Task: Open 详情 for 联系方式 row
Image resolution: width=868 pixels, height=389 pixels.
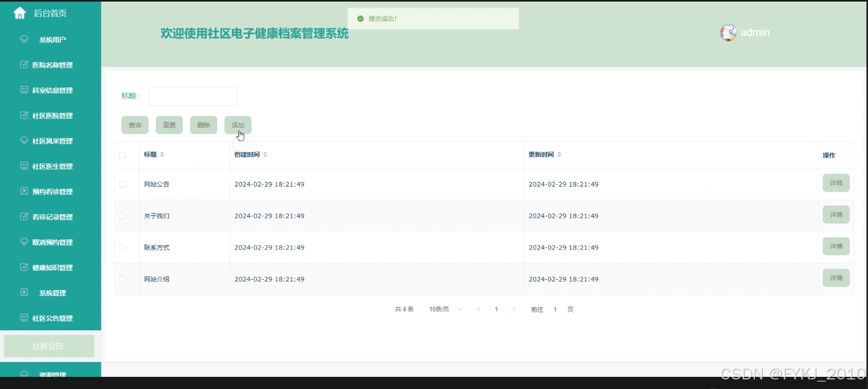Action: (x=836, y=246)
